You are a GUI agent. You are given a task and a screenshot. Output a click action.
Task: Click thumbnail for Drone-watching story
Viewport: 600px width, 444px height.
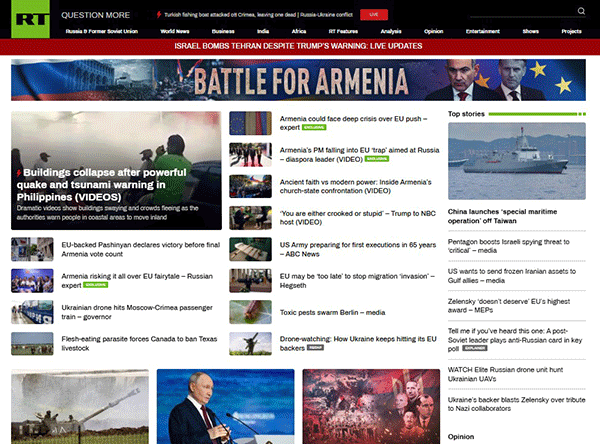pos(250,343)
